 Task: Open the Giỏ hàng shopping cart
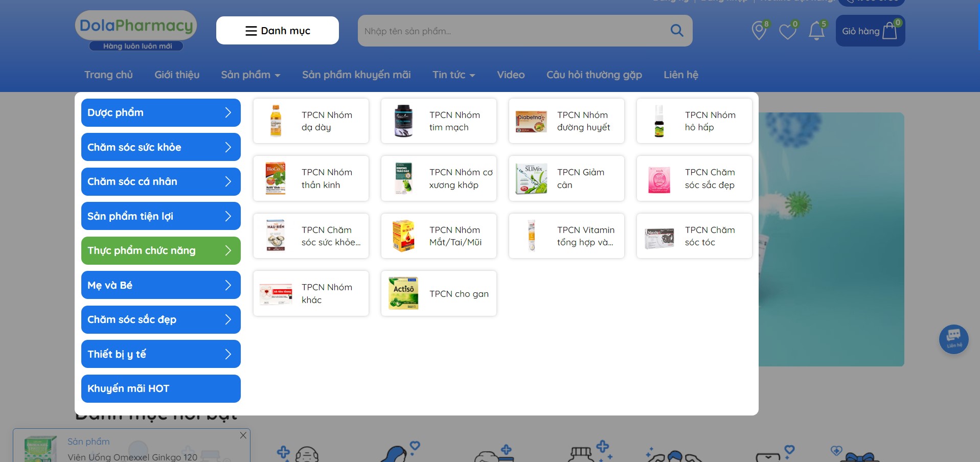point(870,31)
